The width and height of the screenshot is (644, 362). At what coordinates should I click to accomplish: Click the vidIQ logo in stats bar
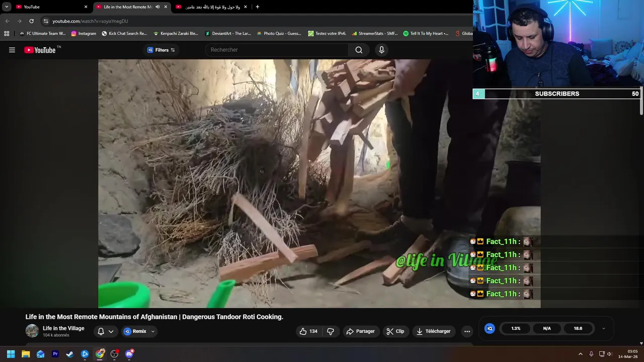pyautogui.click(x=490, y=328)
